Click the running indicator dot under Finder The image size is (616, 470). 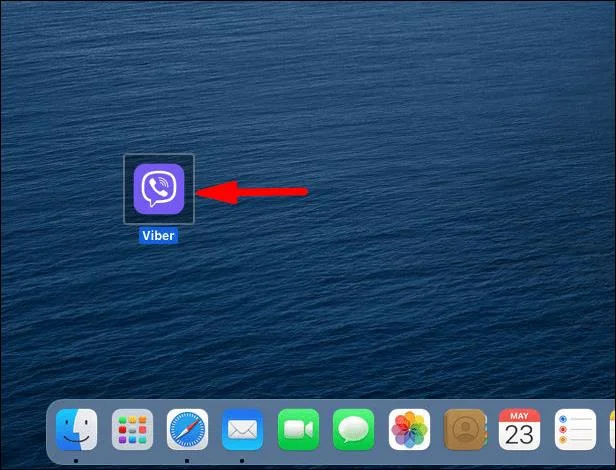coord(76,461)
